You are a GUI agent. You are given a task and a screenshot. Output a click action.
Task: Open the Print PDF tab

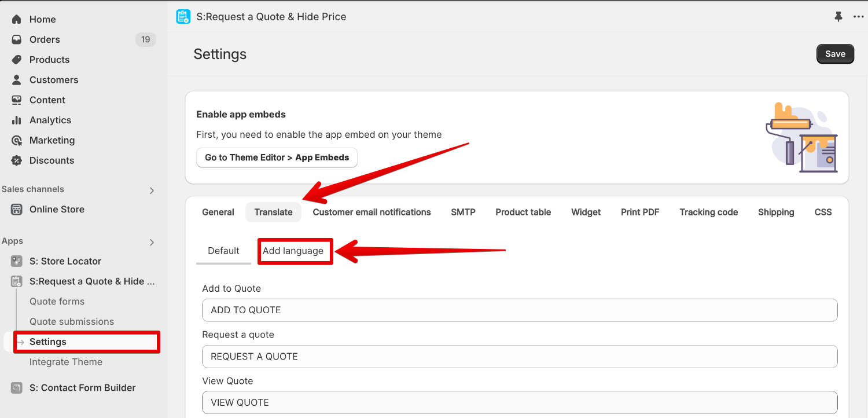click(x=640, y=212)
